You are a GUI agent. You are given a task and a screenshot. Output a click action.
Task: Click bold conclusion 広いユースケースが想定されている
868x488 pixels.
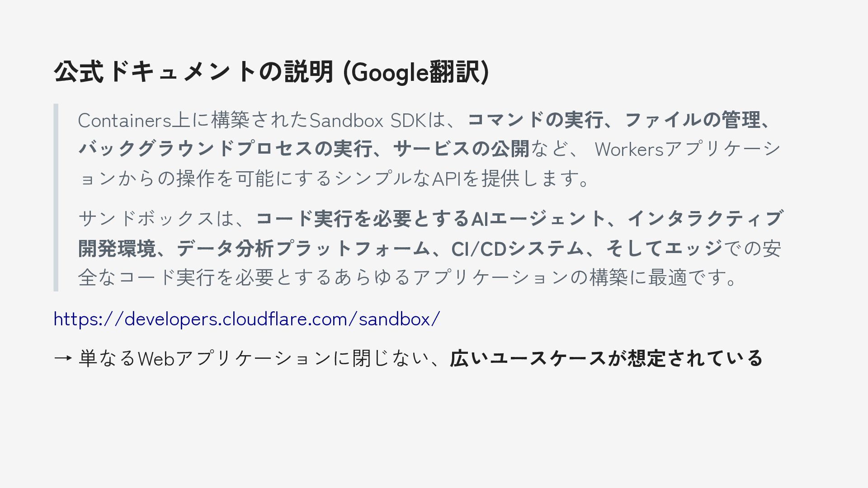click(x=606, y=358)
